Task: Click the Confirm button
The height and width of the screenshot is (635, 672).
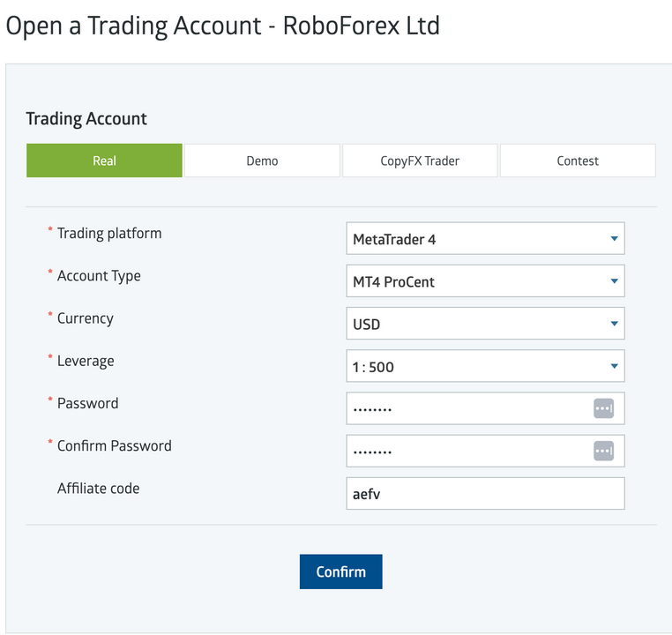Action: [340, 571]
